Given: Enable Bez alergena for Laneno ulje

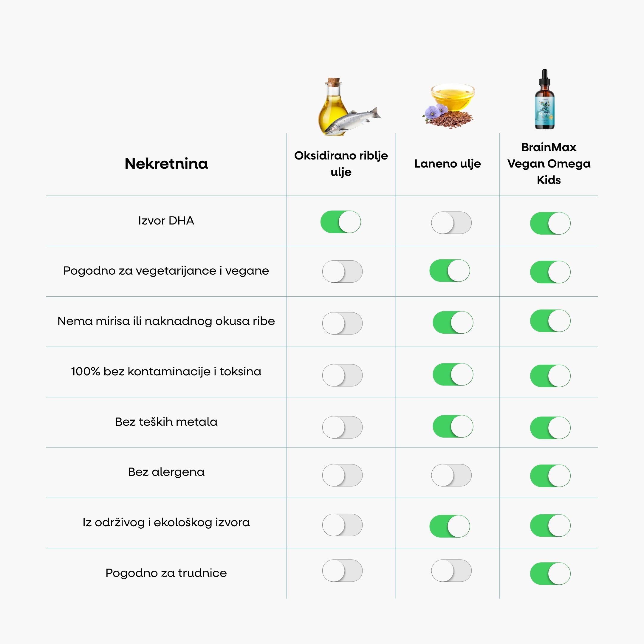Looking at the screenshot, I should tap(451, 475).
